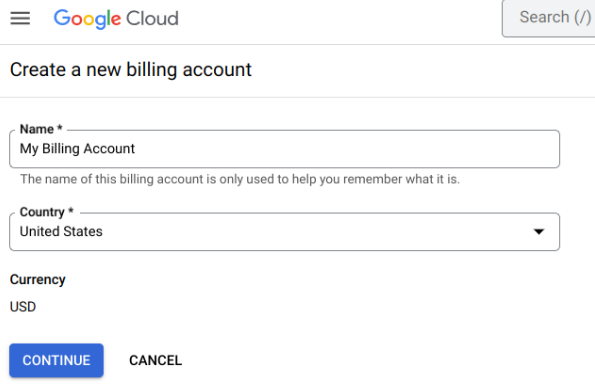Click the billing account name helper text
The width and height of the screenshot is (595, 392).
[240, 179]
